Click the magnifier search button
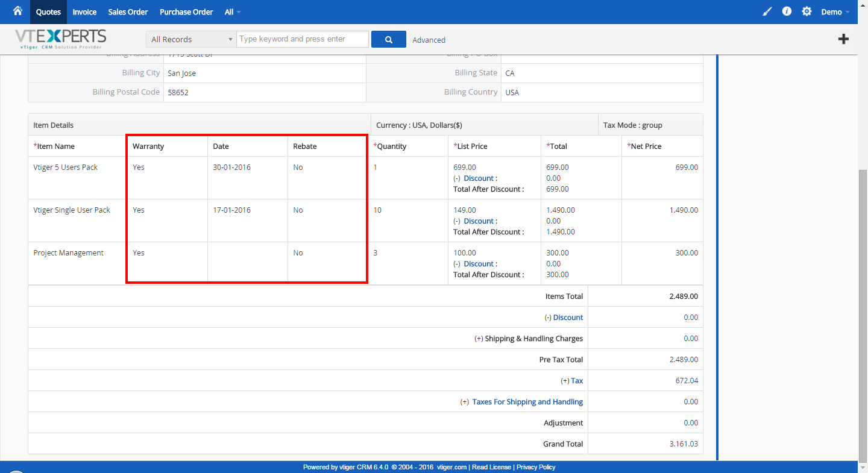This screenshot has height=473, width=868. click(x=389, y=39)
